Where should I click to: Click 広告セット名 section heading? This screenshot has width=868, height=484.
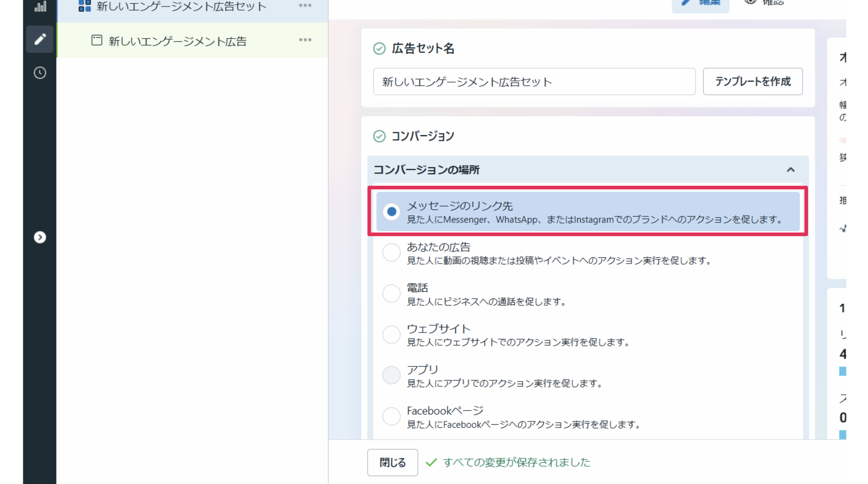point(423,48)
